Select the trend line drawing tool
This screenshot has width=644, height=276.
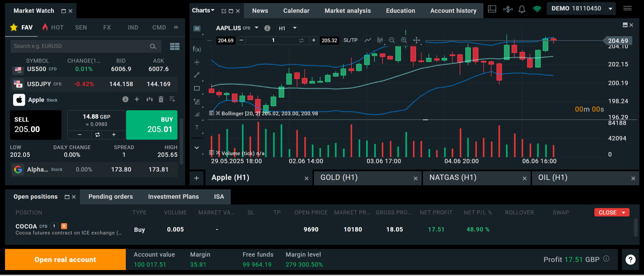197,75
